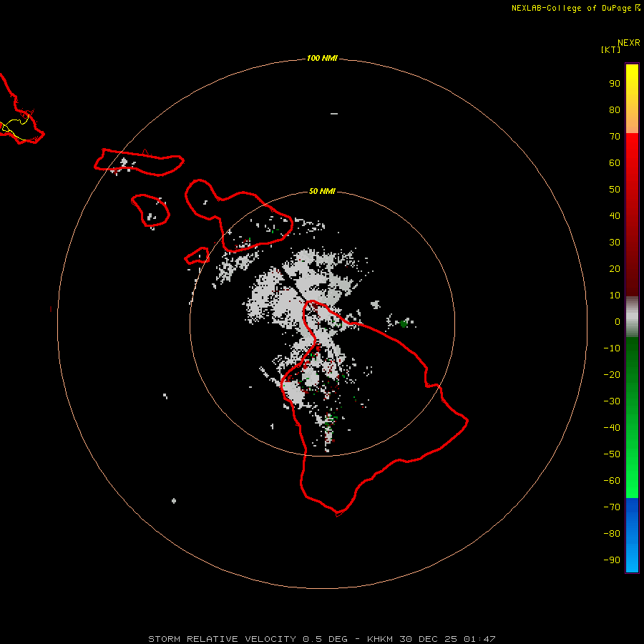Select the positive 30 scale value
This screenshot has height=644, width=644.
click(615, 243)
